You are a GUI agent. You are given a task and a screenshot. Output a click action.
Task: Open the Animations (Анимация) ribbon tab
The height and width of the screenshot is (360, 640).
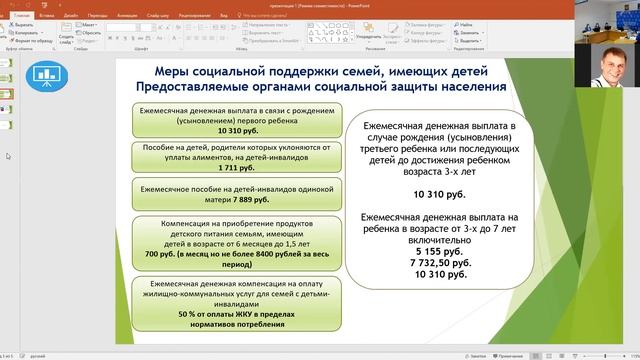[127, 16]
